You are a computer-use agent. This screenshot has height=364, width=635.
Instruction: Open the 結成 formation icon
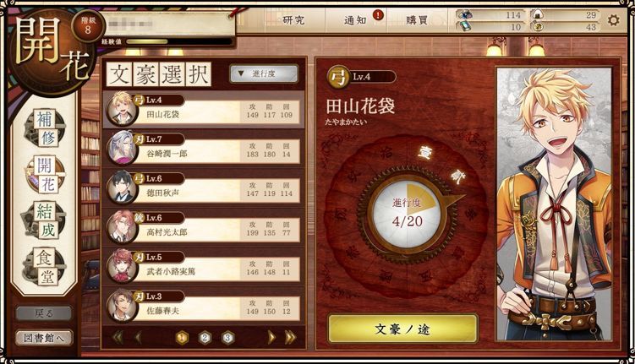(x=46, y=220)
